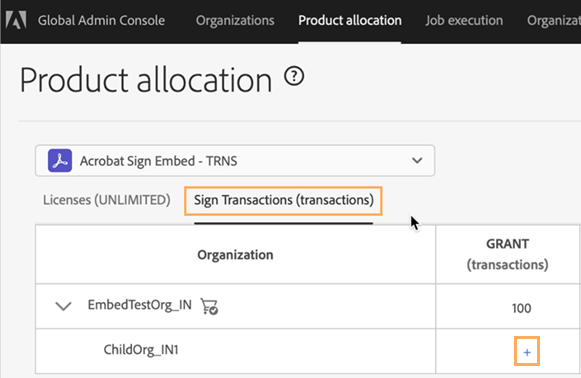581x378 pixels.
Task: Add grant for ChildOrg_IN1 with plus icon
Action: point(527,352)
